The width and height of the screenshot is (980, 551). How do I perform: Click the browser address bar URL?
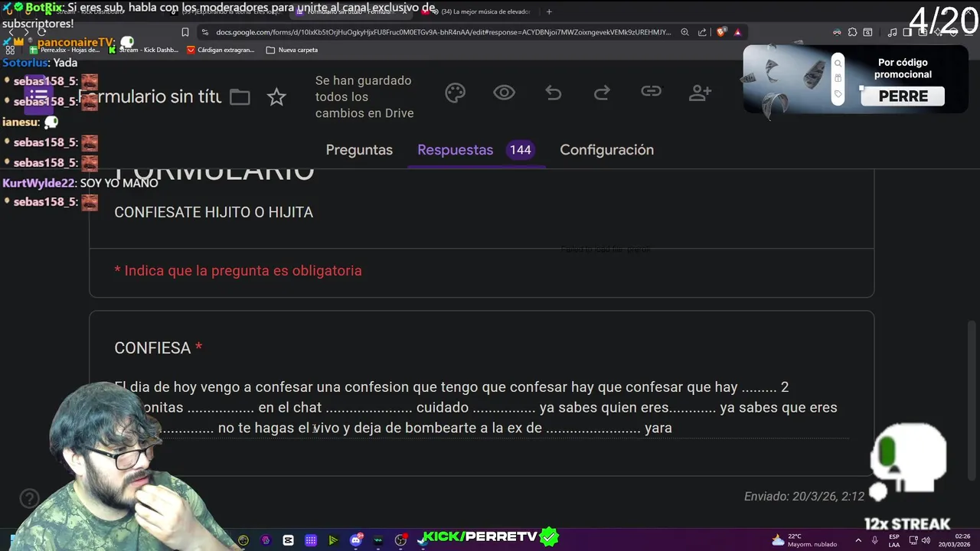443,32
